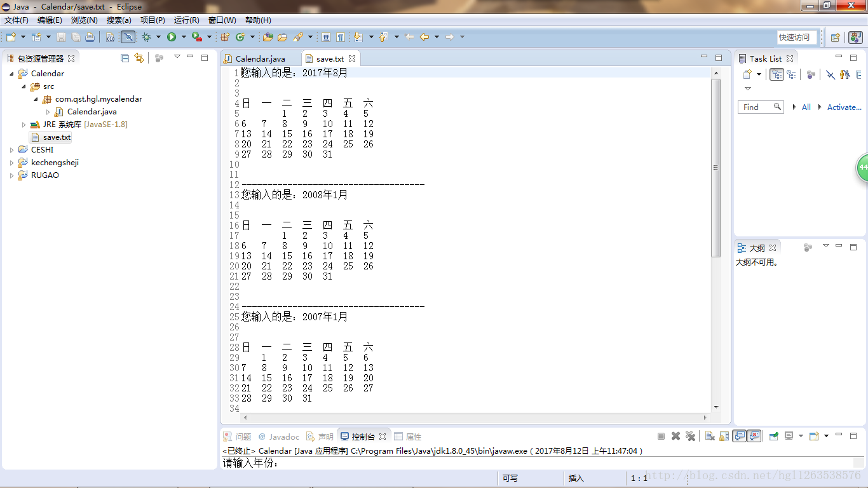868x488 pixels.
Task: Toggle Link with Editor in Package Explorer
Action: (139, 58)
